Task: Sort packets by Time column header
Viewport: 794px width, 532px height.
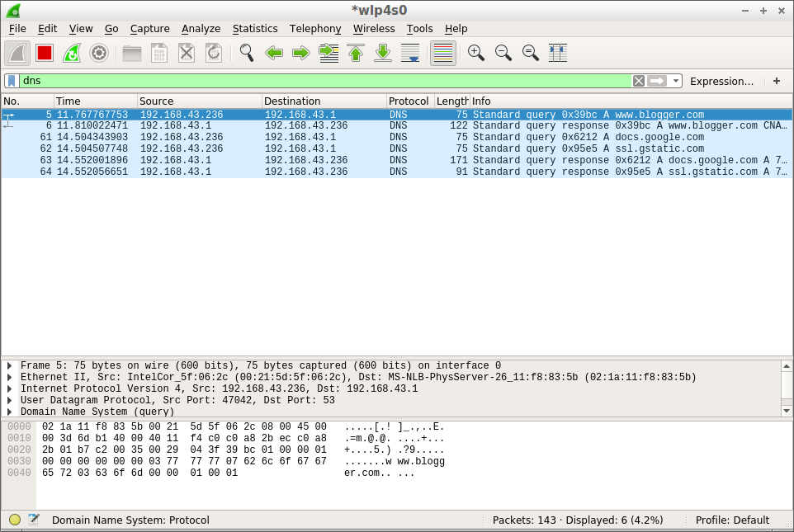Action: (x=95, y=101)
